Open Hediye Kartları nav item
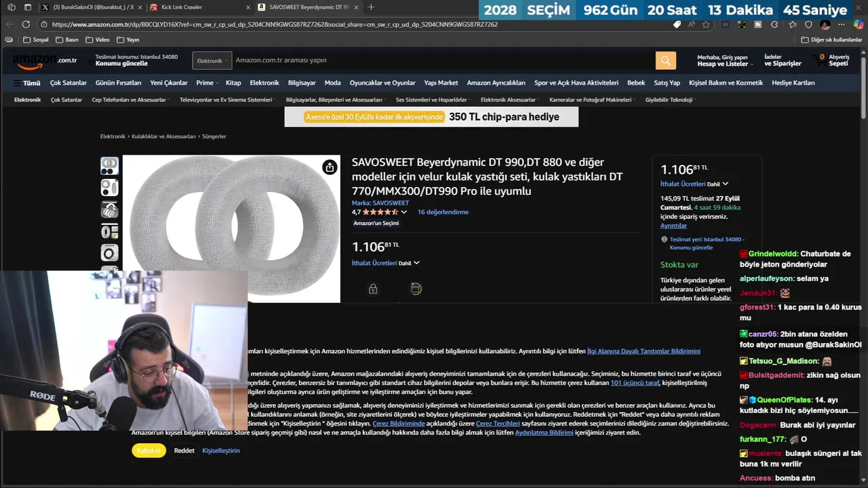The width and height of the screenshot is (868, 488). 793,83
